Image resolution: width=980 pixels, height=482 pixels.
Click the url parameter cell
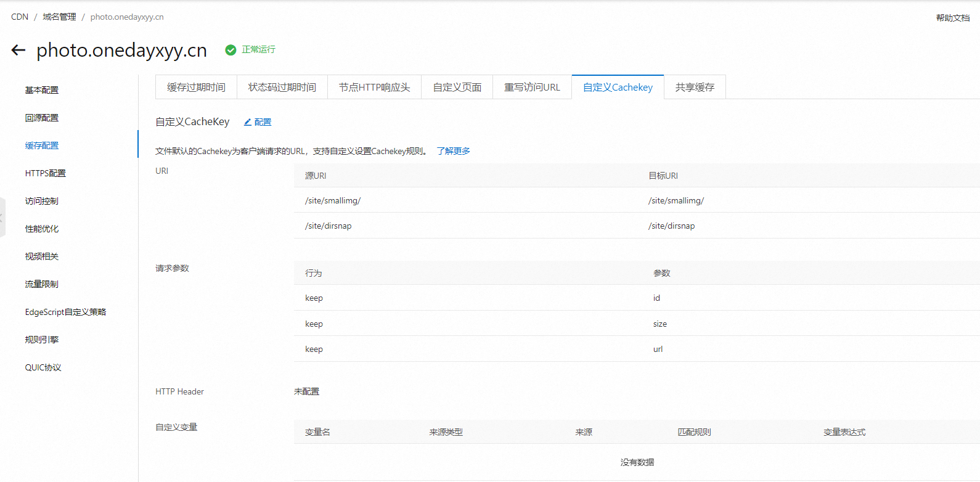coord(658,349)
